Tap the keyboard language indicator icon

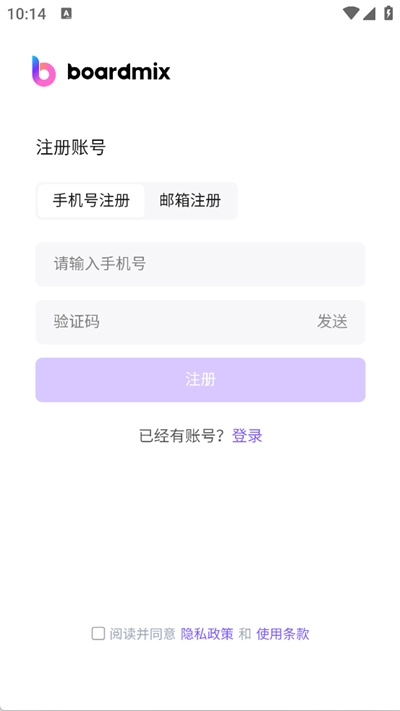[x=66, y=14]
